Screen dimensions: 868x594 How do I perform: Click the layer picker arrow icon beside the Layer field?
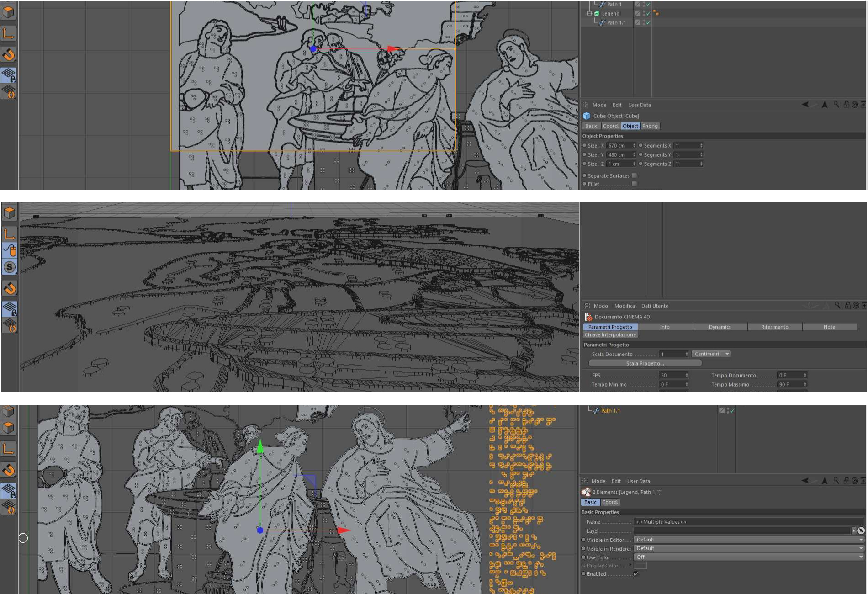[x=861, y=530]
